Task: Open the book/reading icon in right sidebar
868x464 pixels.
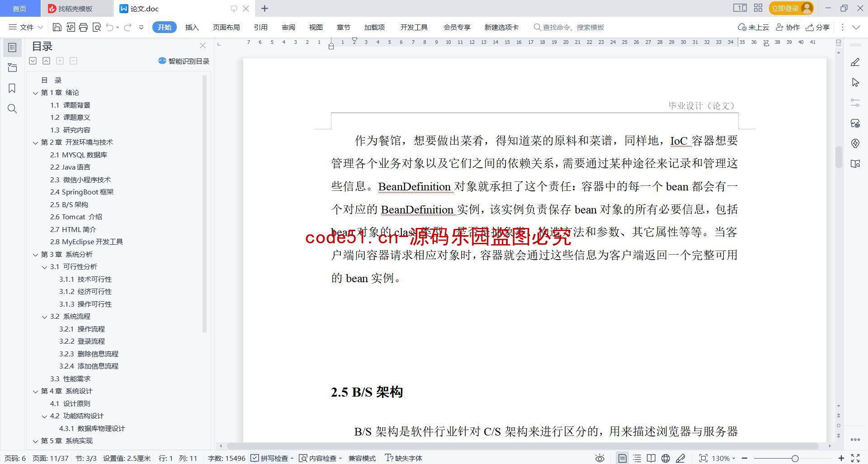Action: point(855,164)
